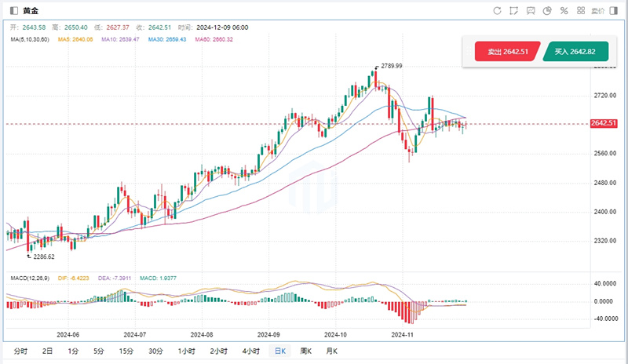Choose the 月K monthly chart tab

[331, 351]
